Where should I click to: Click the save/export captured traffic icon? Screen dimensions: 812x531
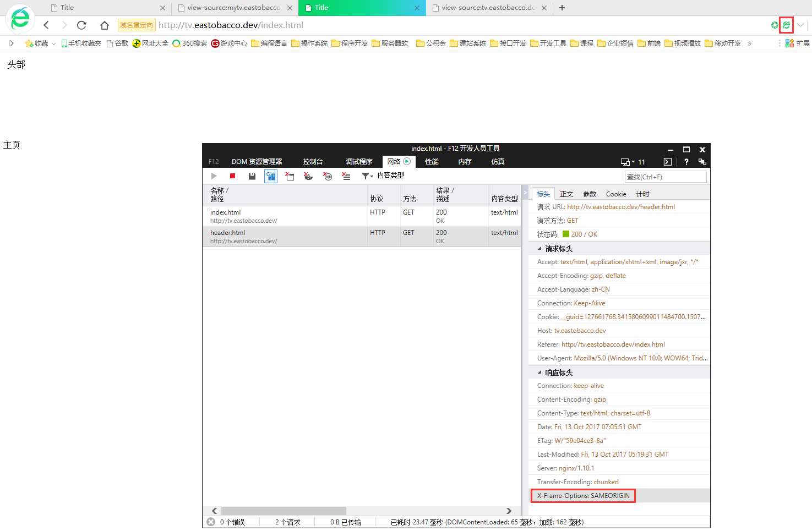coord(252,176)
